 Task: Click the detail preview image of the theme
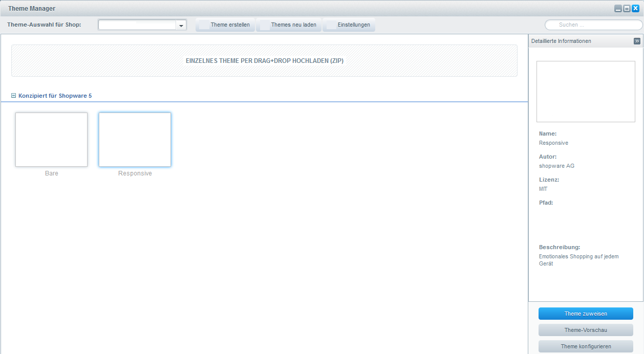586,92
